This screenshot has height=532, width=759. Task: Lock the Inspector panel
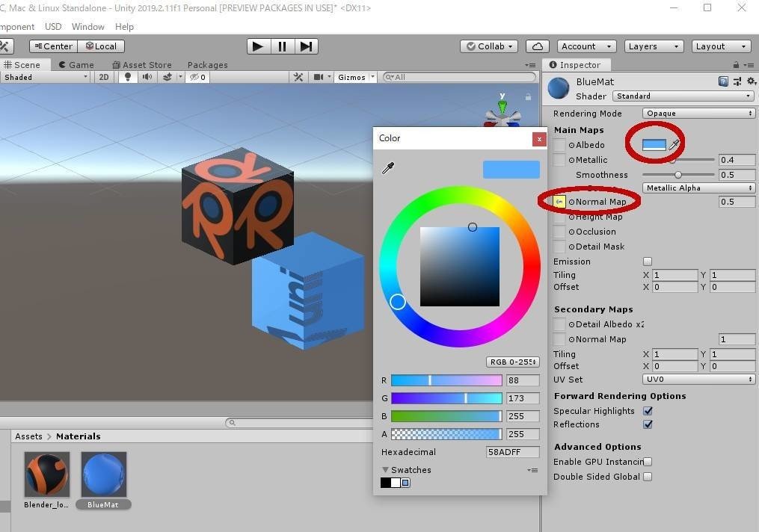[x=736, y=65]
